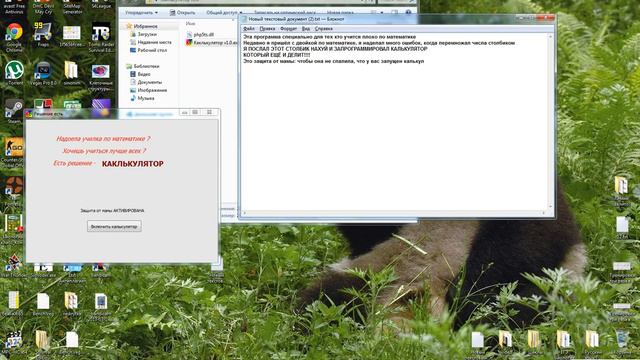The image size is (640, 360).
Task: Click Открыть in the Explorer toolbar
Action: (x=182, y=13)
